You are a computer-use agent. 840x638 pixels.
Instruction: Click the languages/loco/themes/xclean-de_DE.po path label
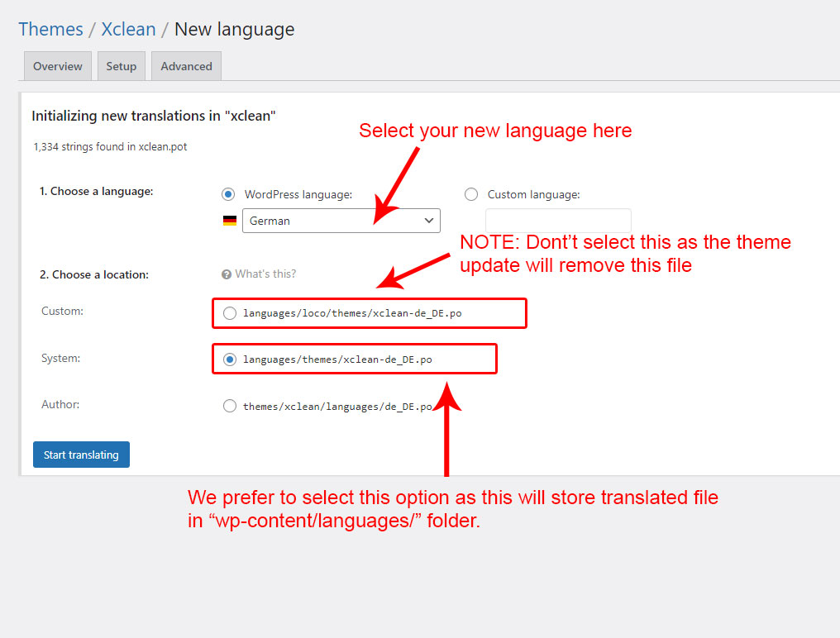(x=358, y=313)
